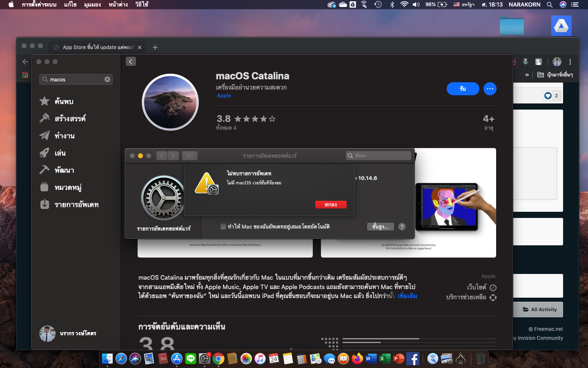The image size is (588, 368).
Task: Open the มุมมอง (View) menu
Action: coord(92,4)
